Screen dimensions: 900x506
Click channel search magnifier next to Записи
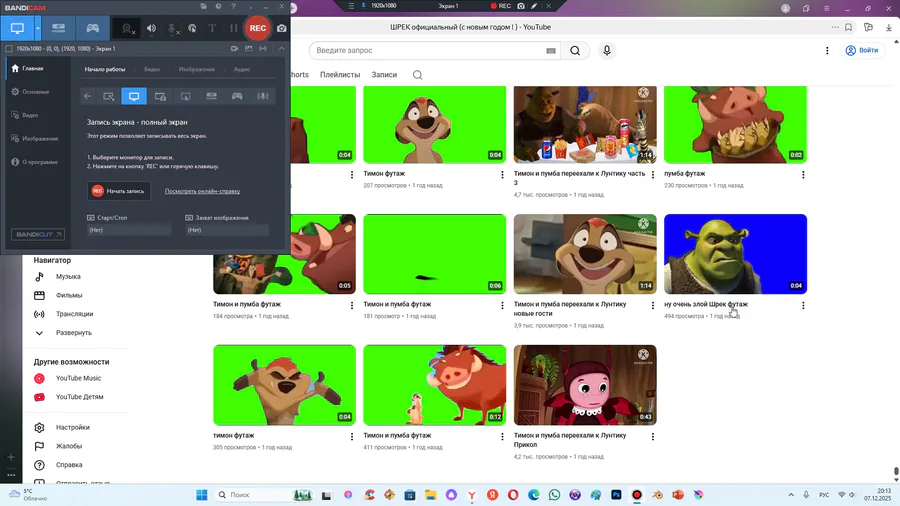click(418, 75)
